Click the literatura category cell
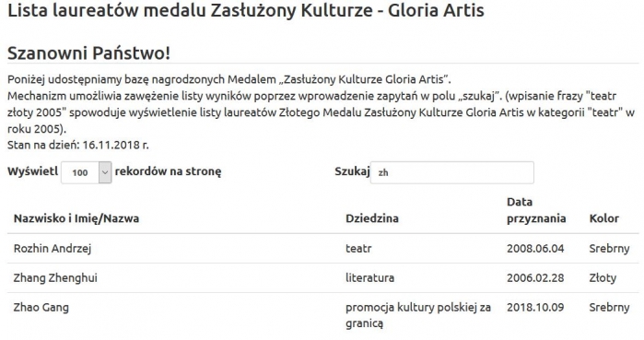Image resolution: width=644 pixels, height=340 pixels. tap(369, 278)
